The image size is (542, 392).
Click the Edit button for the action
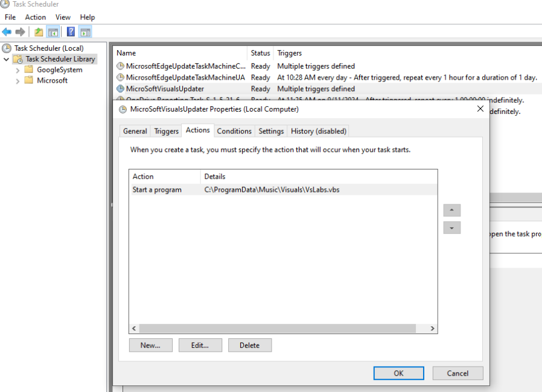(200, 345)
